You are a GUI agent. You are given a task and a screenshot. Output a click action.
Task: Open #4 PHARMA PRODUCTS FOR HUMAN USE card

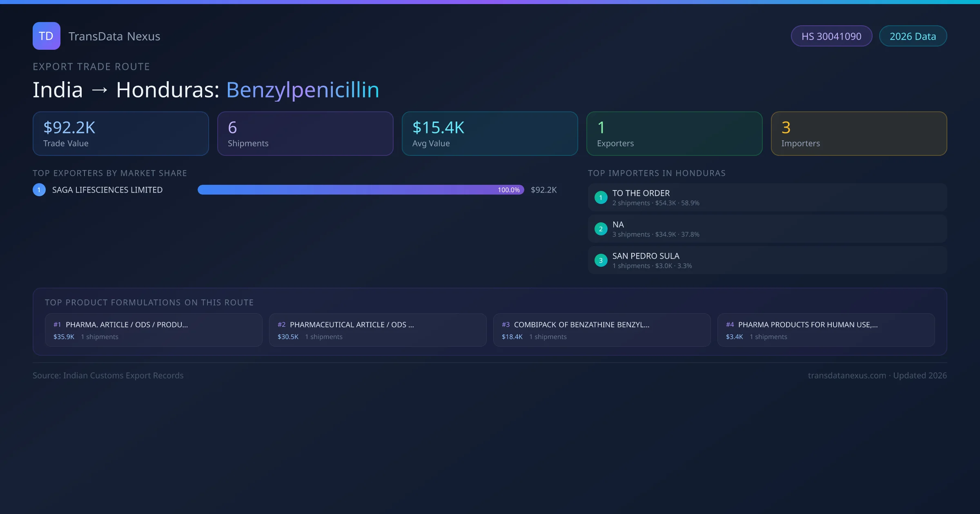[826, 330]
